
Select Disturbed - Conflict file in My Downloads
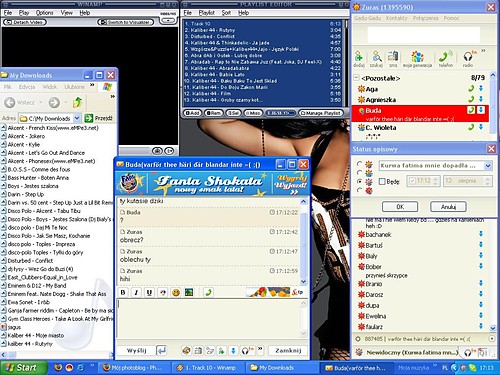(x=30, y=261)
